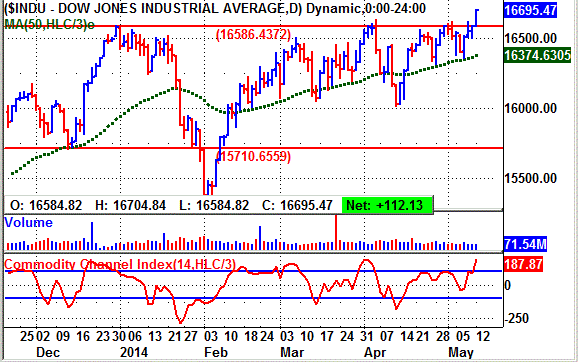
Task: Click the upper blue CCI threshold line
Action: [x=253, y=271]
